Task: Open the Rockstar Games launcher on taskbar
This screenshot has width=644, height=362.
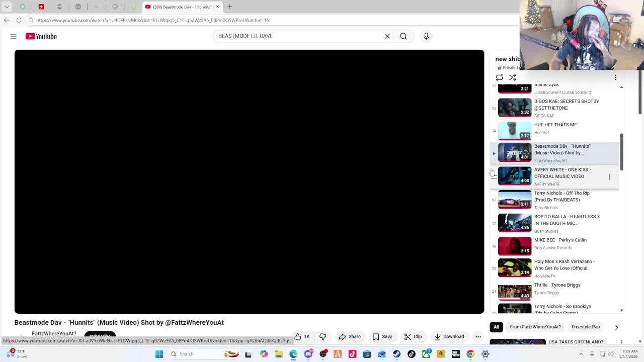Action: pyautogui.click(x=441, y=354)
